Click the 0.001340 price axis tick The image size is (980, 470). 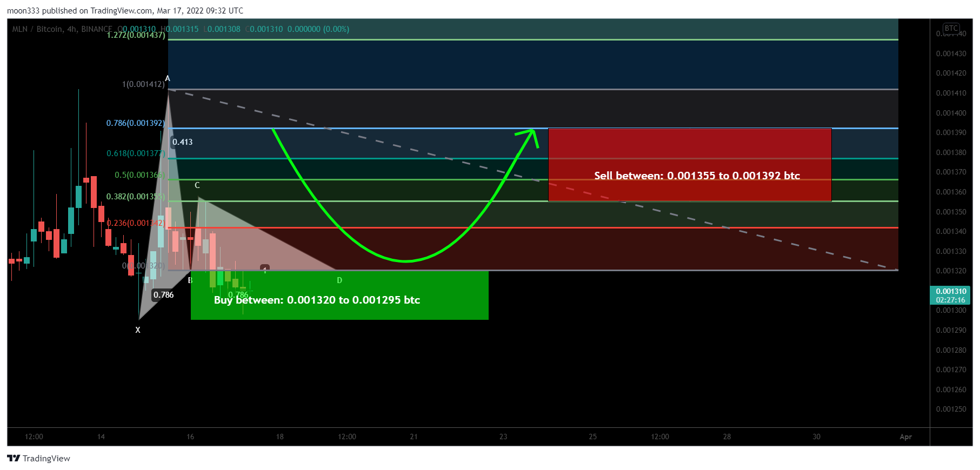click(951, 232)
